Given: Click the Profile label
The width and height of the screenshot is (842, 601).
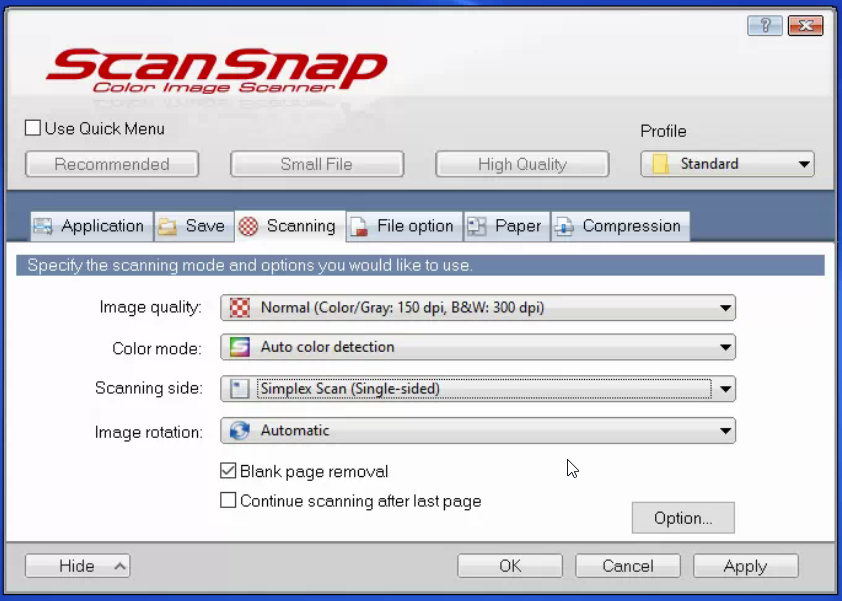Looking at the screenshot, I should pos(663,131).
